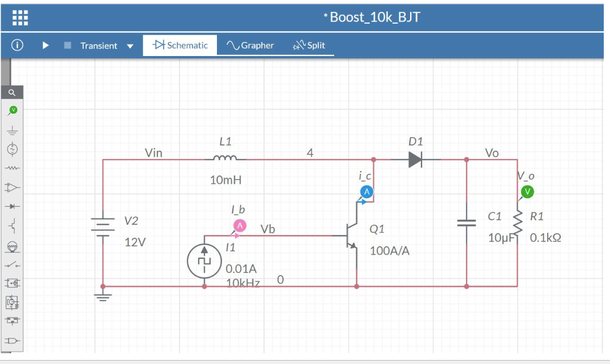Click the 0.01A source value

click(x=241, y=269)
